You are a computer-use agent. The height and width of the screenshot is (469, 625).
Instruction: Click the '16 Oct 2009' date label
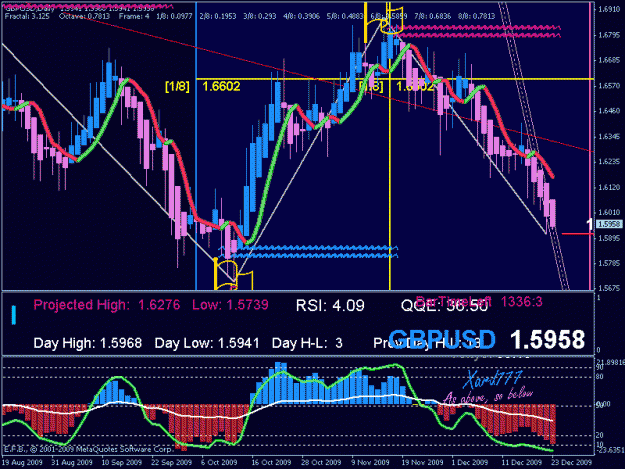pos(271,462)
